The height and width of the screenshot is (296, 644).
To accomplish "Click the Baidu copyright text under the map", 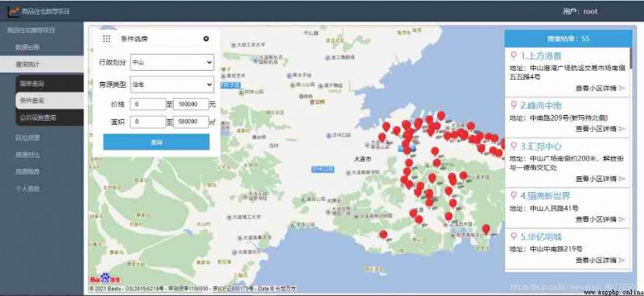I will (x=193, y=289).
